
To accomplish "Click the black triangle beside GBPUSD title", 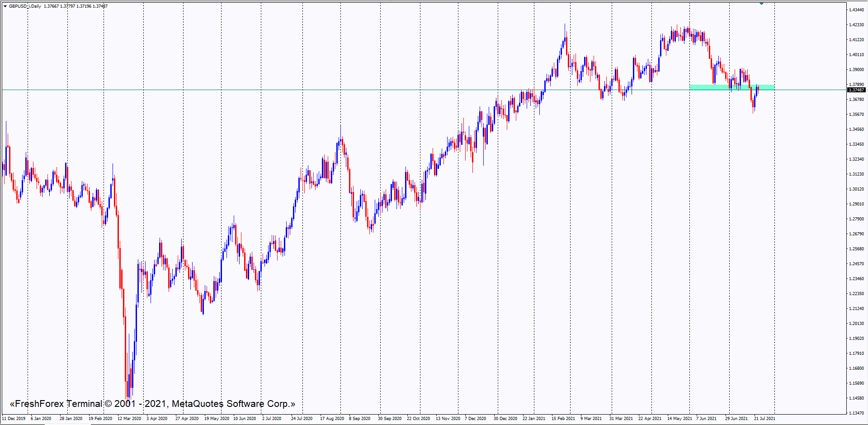I will coord(5,6).
